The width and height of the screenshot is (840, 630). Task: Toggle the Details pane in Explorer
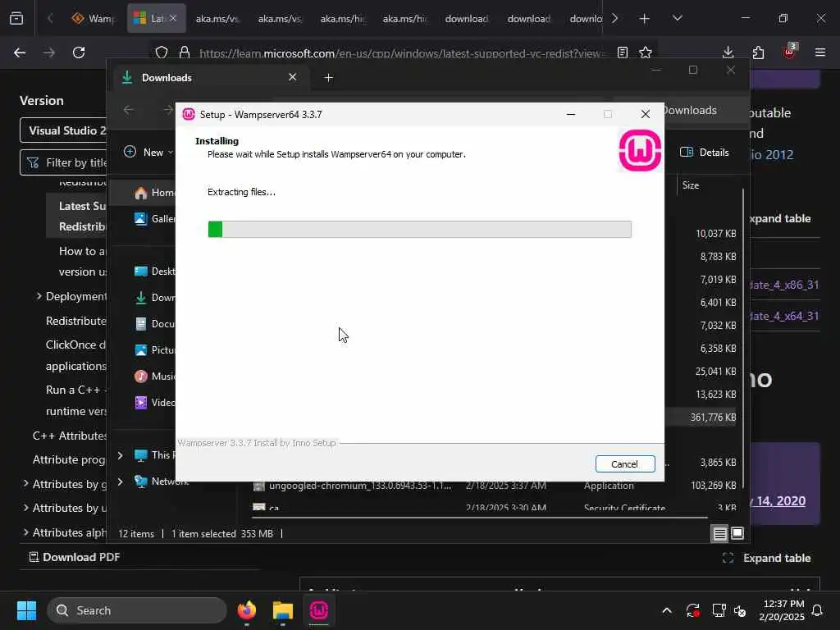click(x=704, y=152)
